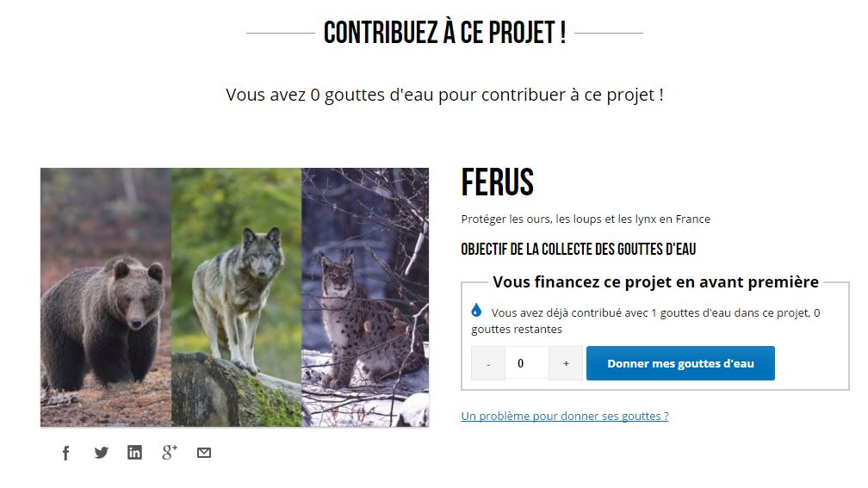Decrease the water drop count with minus
Screen dimensions: 868x488
[x=488, y=363]
